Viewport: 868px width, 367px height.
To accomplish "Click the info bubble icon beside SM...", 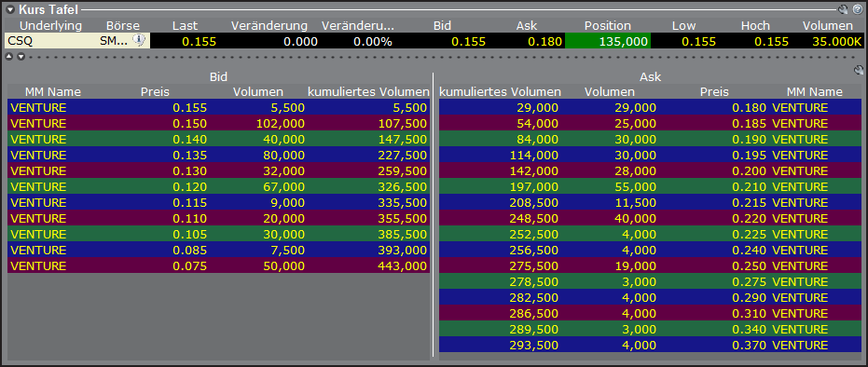I will coord(138,40).
